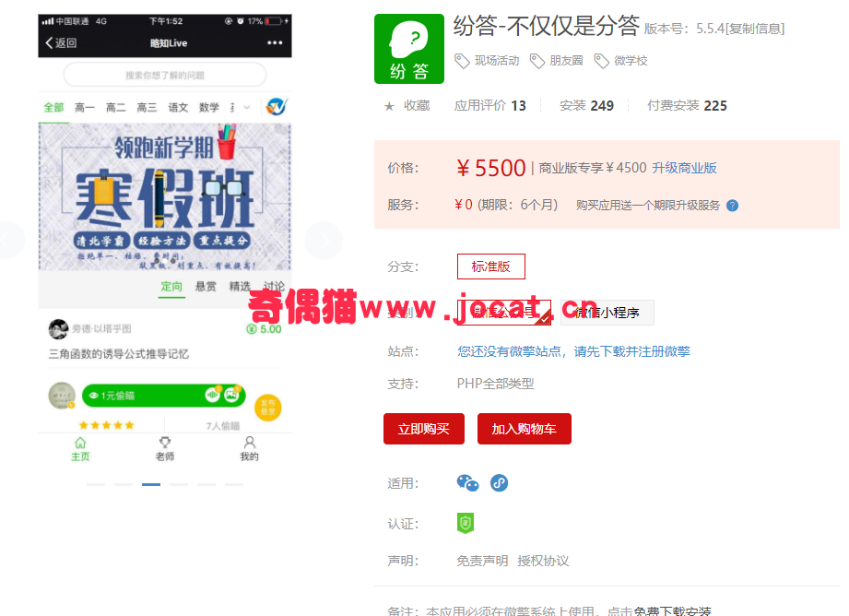Select the first carousel indicator dash
This screenshot has width=849, height=616.
coord(96,484)
